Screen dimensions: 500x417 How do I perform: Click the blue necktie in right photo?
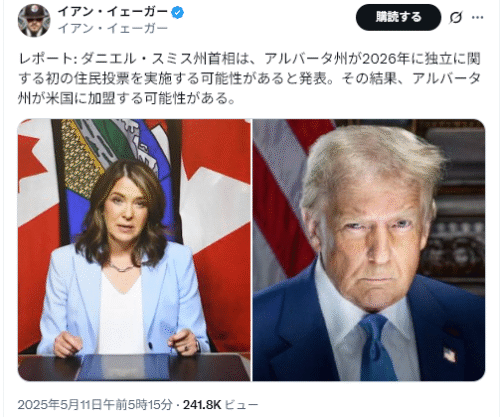(378, 348)
